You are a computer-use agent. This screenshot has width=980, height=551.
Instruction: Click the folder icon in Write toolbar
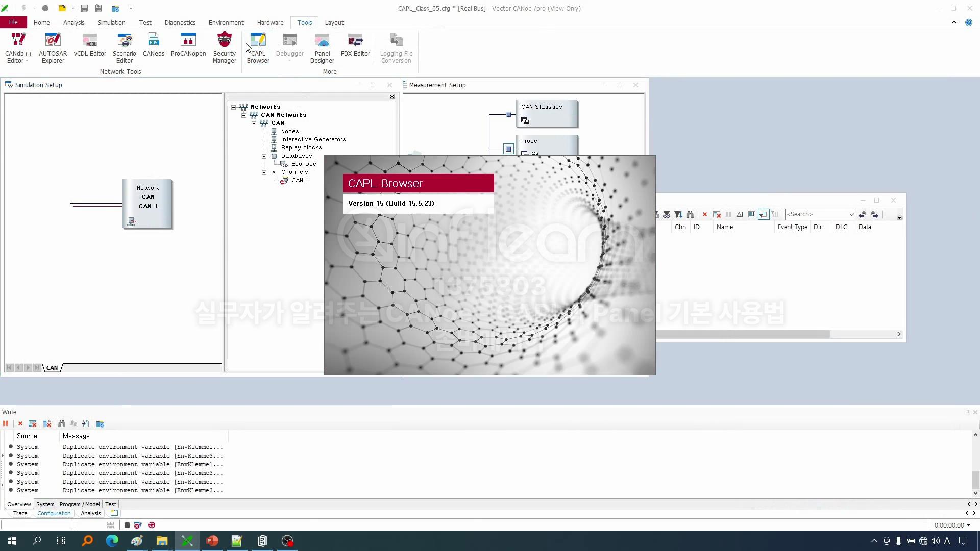[x=100, y=424]
